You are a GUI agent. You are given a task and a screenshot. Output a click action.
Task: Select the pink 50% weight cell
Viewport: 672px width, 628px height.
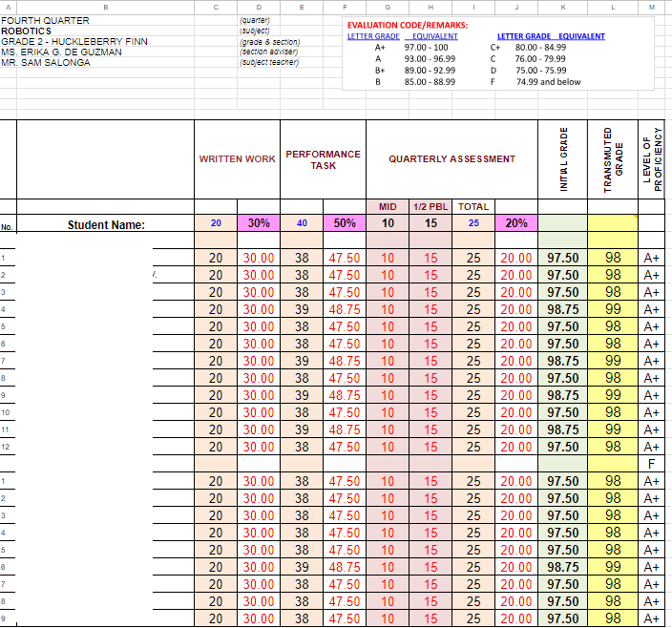pos(345,223)
